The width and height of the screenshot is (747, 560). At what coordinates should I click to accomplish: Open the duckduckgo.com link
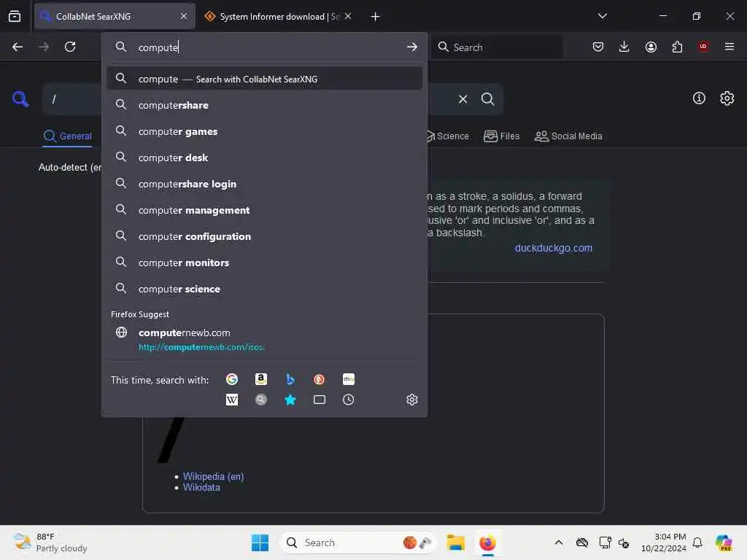(x=553, y=248)
